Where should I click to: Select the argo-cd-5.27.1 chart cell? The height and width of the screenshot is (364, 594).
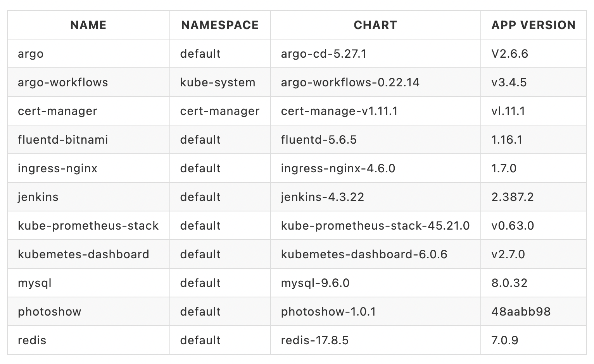[324, 54]
